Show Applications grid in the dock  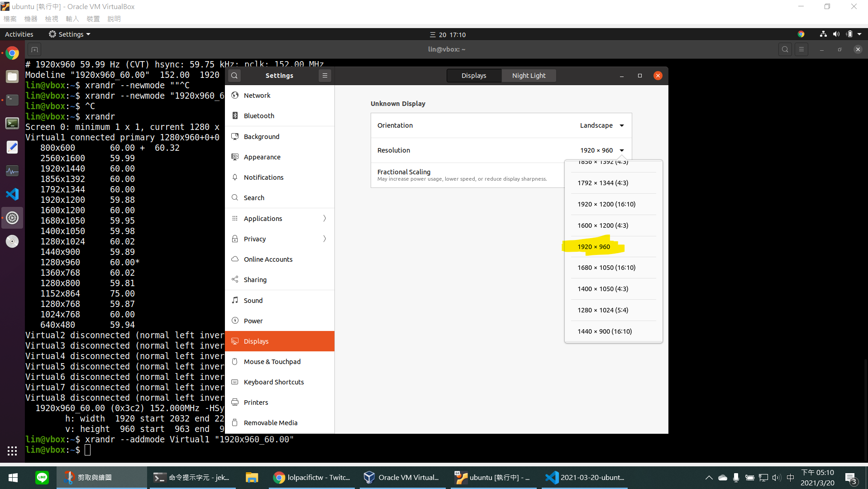point(12,451)
